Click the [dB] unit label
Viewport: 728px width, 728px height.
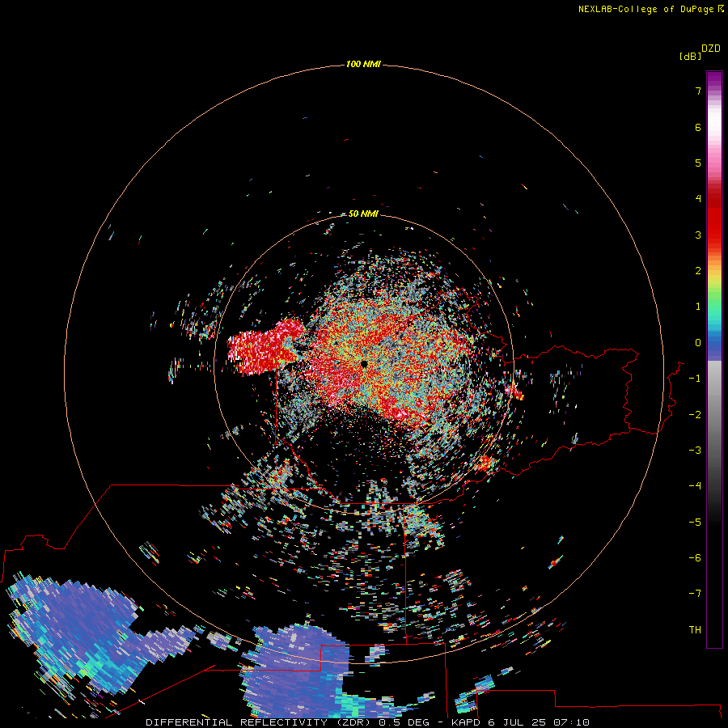(x=690, y=57)
